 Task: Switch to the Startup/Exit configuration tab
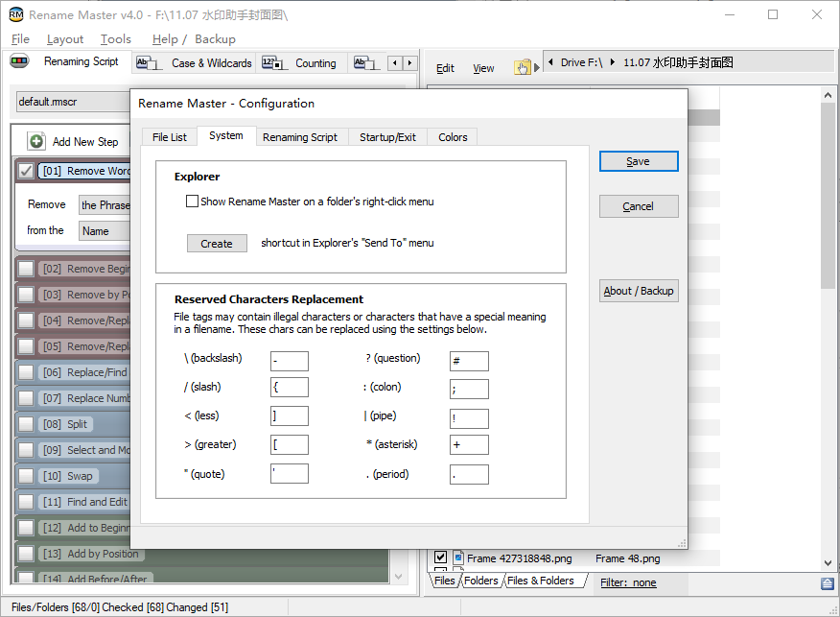(x=387, y=137)
